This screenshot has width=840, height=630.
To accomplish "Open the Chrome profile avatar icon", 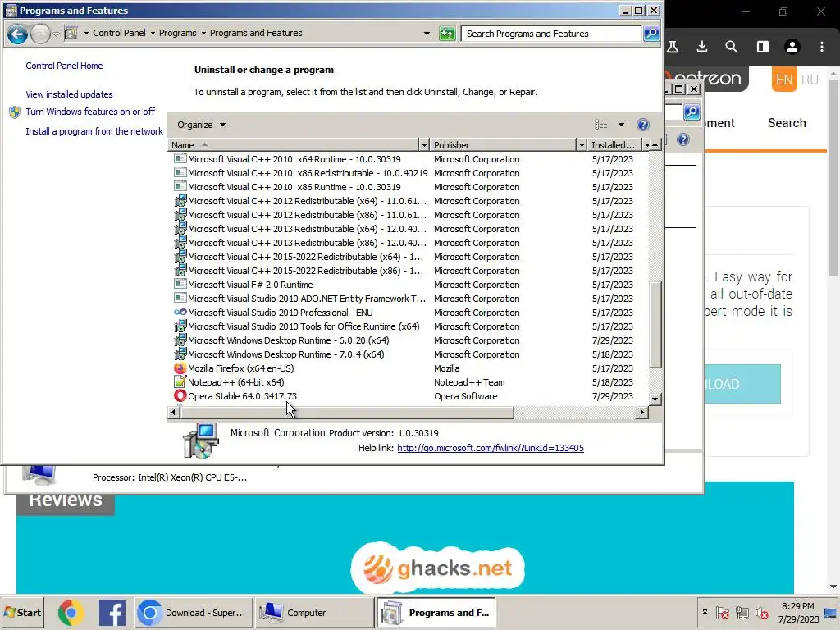I will point(792,47).
